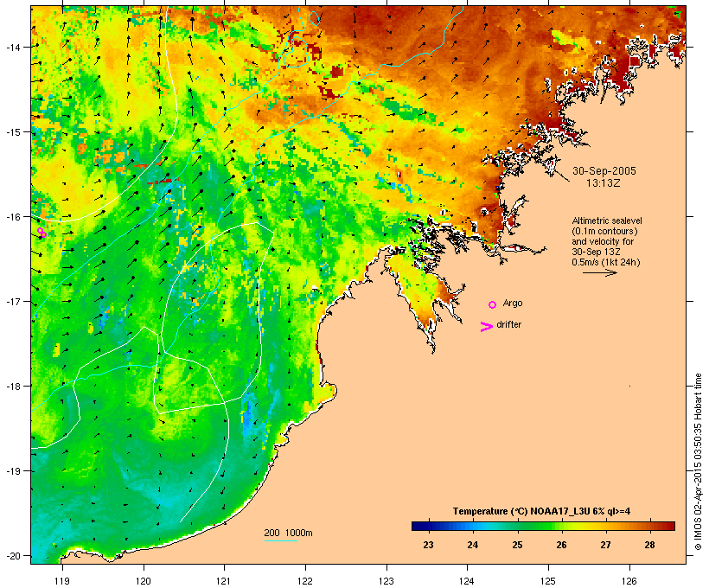The height and width of the screenshot is (588, 709).
Task: Click the cyan 200/1000m isobath legend line
Action: point(280,540)
